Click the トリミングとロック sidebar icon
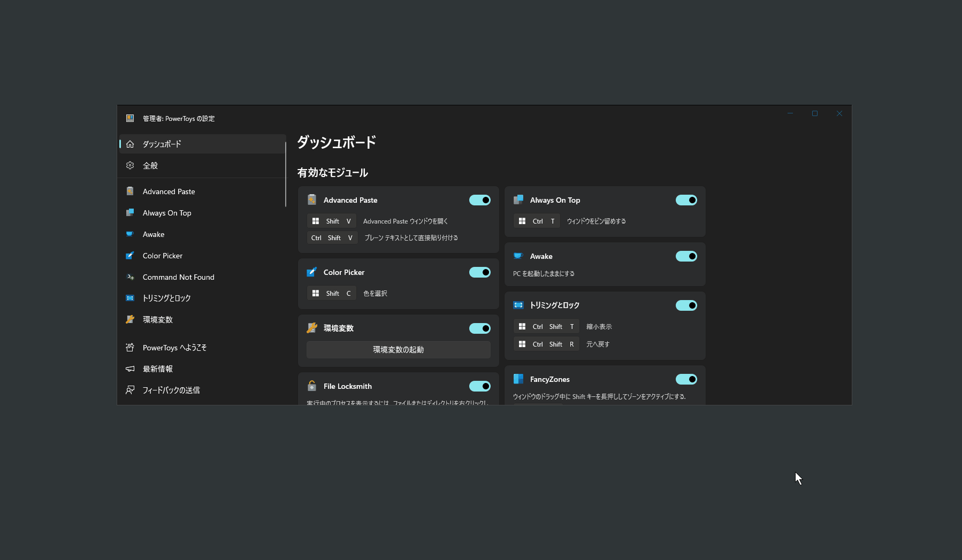The height and width of the screenshot is (560, 962). [x=130, y=298]
